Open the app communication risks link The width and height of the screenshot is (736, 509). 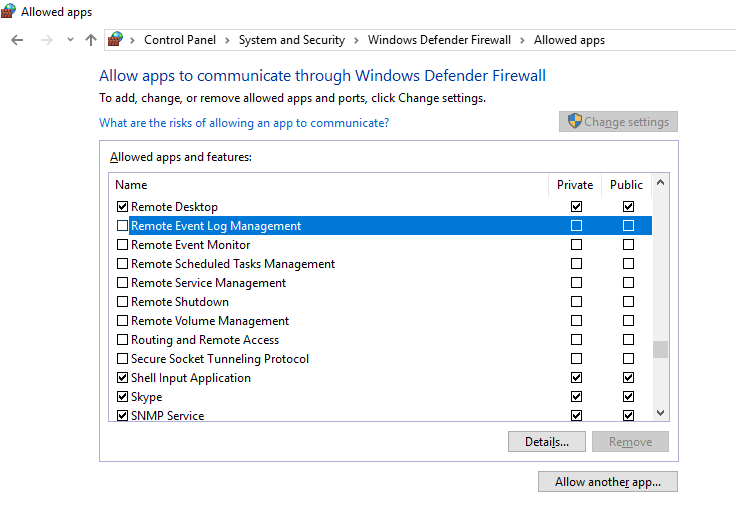click(x=244, y=123)
